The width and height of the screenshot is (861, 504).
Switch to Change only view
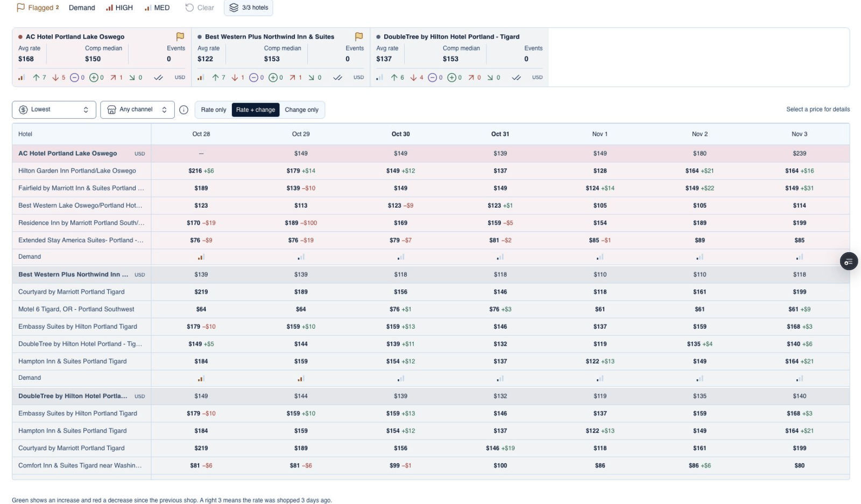(302, 110)
